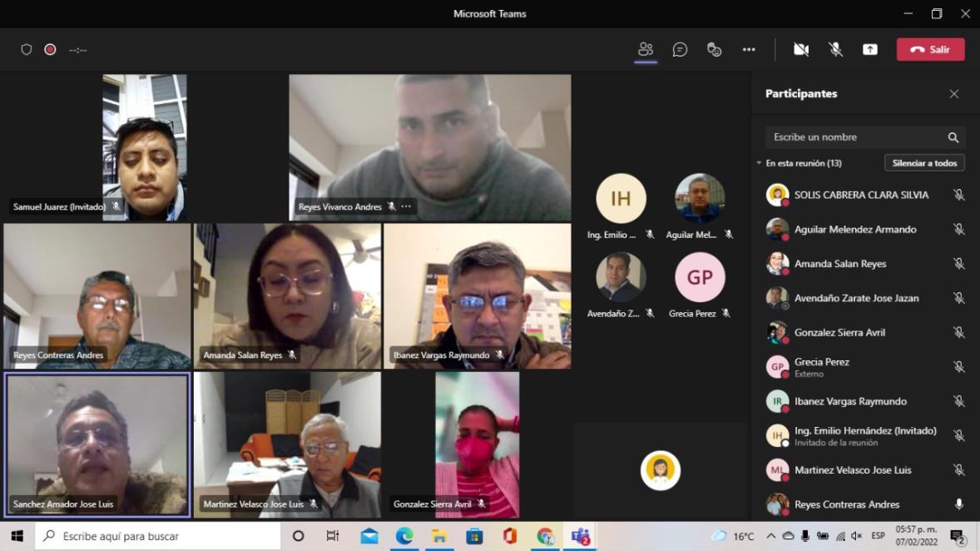Share screen content using share tray icon
This screenshot has width=980, height=551.
click(869, 50)
